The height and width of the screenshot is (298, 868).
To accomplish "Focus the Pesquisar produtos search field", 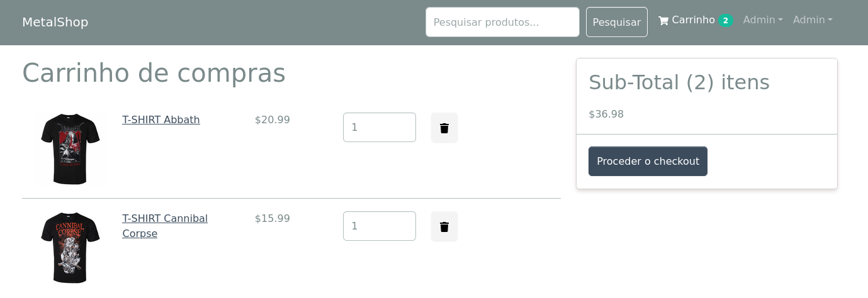I will point(502,22).
